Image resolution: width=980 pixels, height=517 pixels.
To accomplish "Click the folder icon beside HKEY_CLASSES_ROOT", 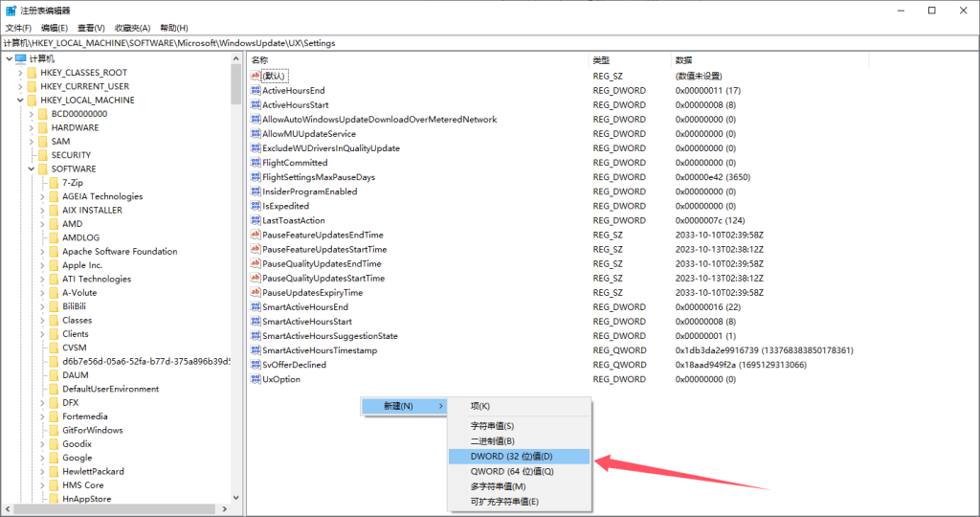I will click(32, 73).
